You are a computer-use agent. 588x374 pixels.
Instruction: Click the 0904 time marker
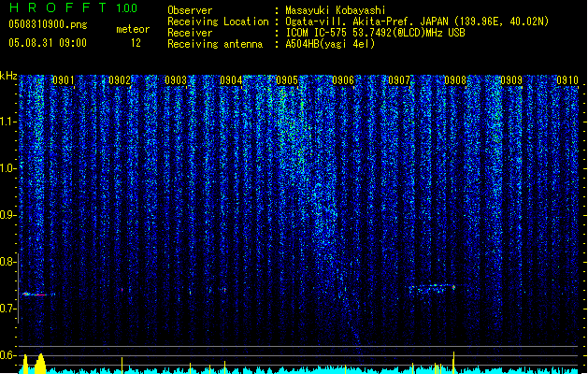point(231,80)
